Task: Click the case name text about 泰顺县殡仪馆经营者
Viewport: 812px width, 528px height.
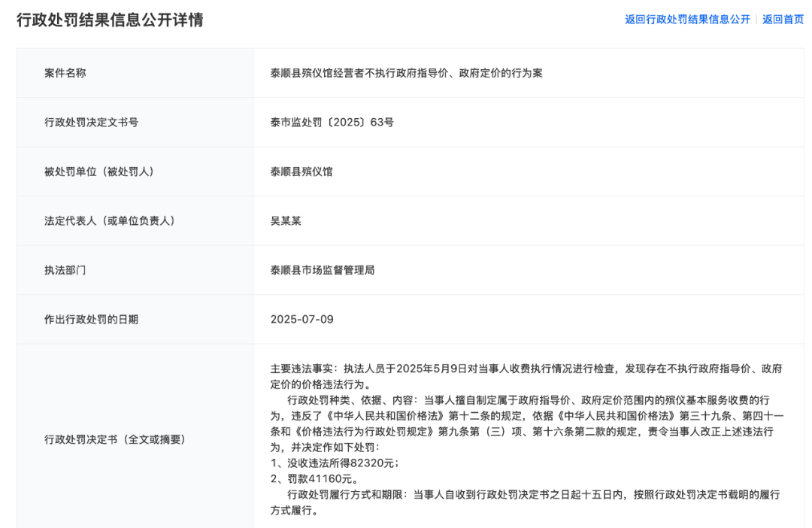Action: 406,73
